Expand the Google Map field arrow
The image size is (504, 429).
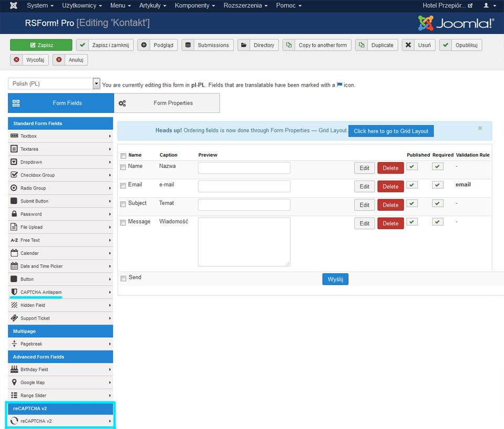pos(110,382)
